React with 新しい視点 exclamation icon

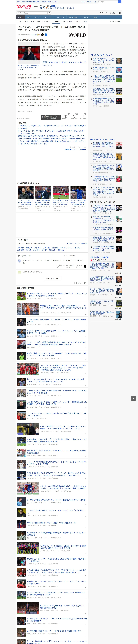point(83,116)
